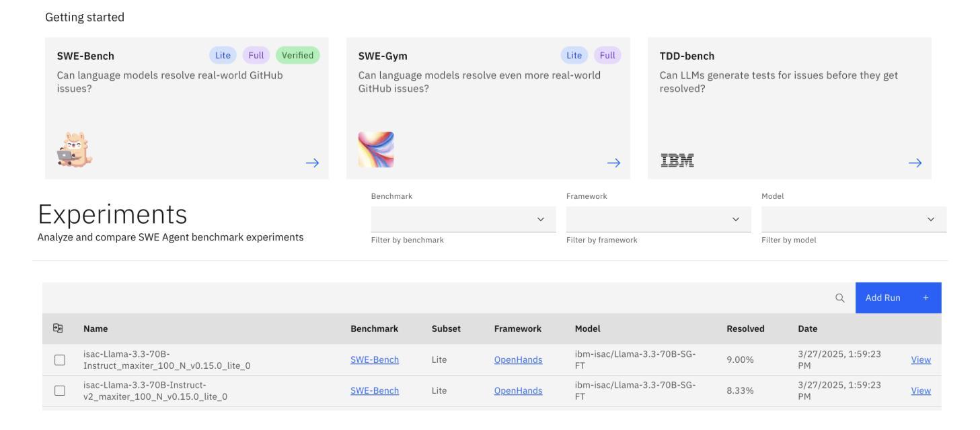Open SWE-Bench link in the 9.00% row
Viewport: 980px width, 430px height.
[x=375, y=359]
